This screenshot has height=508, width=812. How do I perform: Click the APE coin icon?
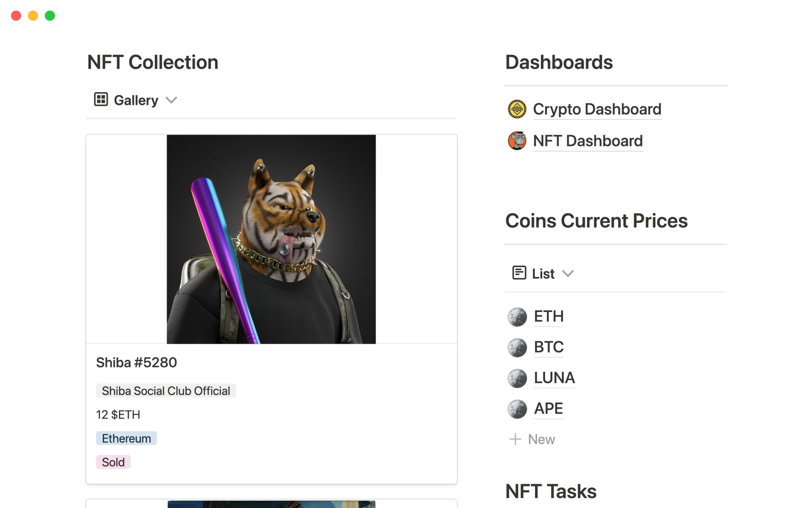(x=517, y=409)
